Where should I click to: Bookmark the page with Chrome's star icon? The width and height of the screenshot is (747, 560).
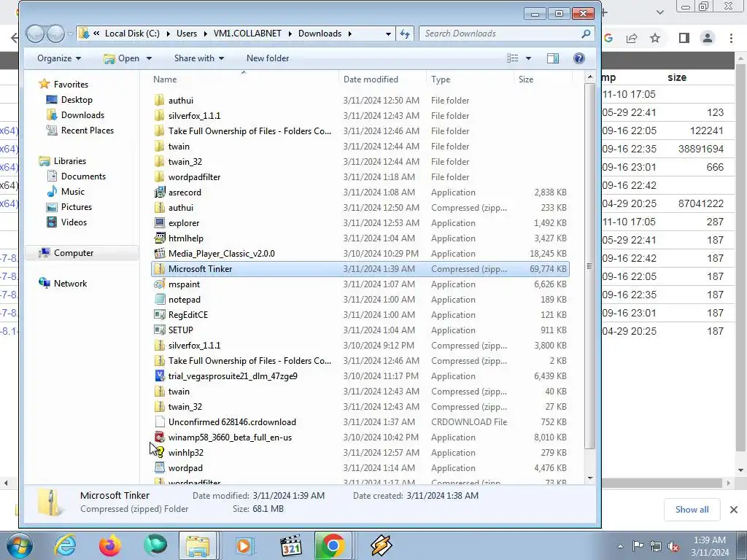655,38
